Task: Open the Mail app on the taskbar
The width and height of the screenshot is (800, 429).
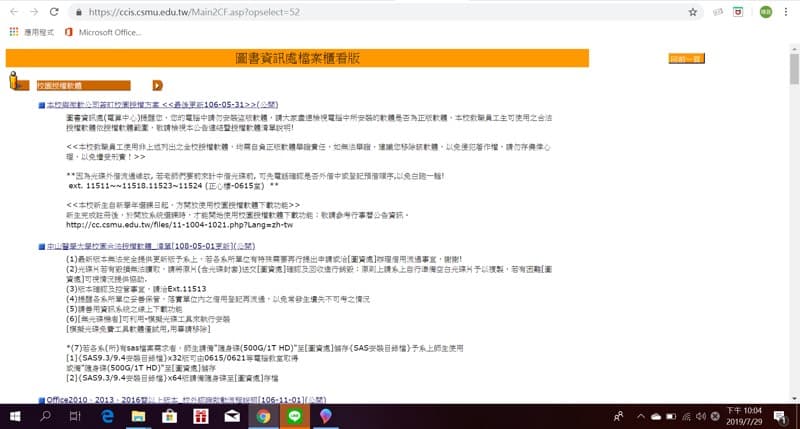Action: [x=232, y=417]
